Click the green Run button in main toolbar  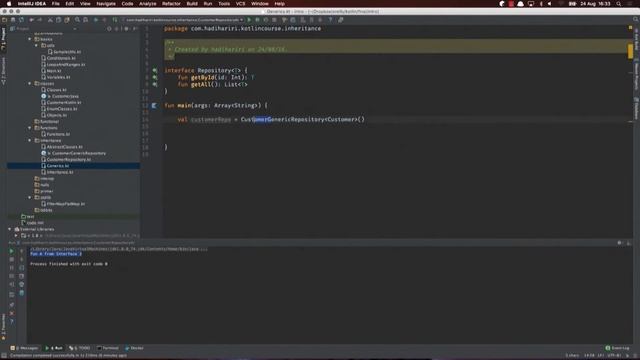[x=249, y=20]
